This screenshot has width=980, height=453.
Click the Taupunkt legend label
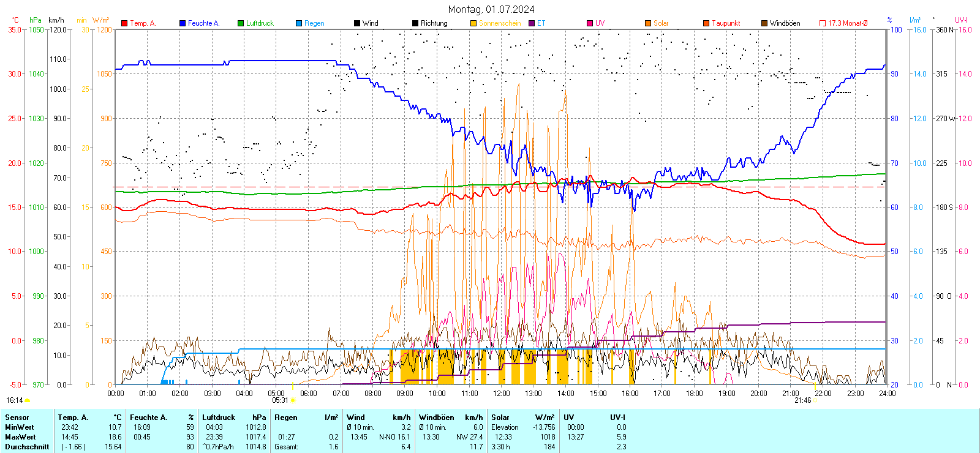(x=726, y=23)
